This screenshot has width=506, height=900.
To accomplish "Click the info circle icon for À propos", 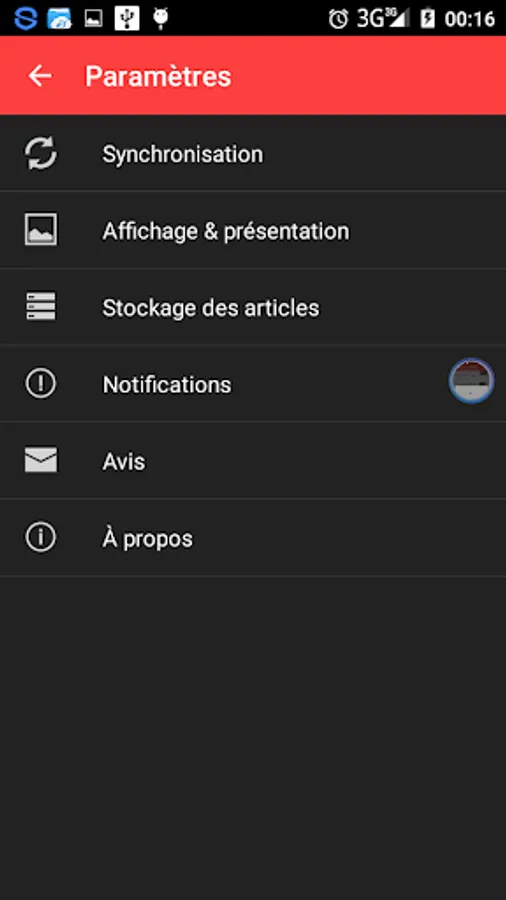I will pyautogui.click(x=41, y=537).
